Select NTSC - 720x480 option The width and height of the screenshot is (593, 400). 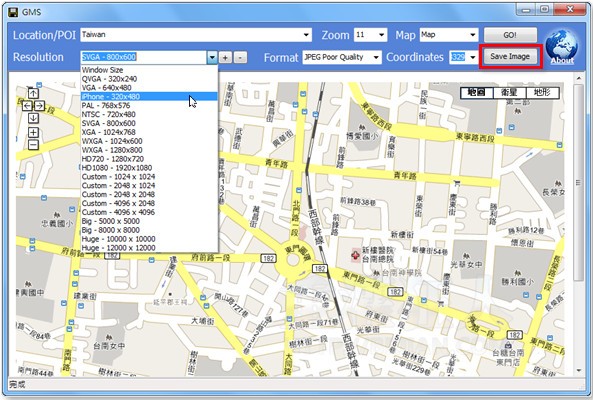point(149,114)
